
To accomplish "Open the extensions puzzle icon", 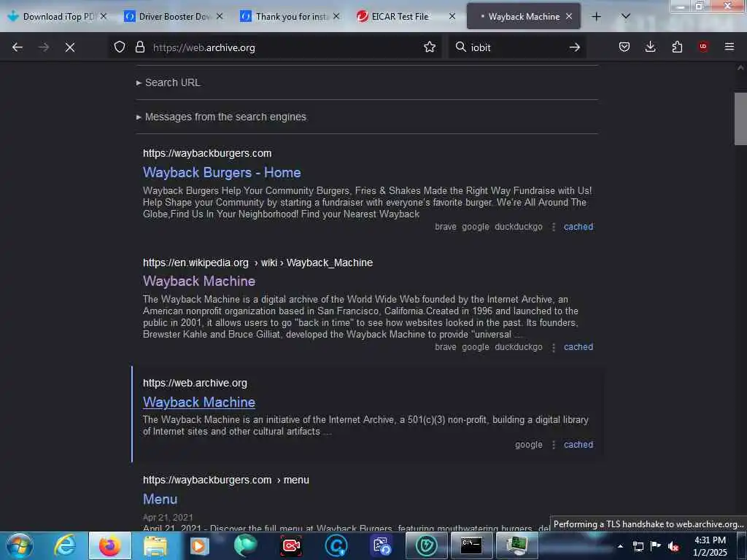I will click(x=677, y=47).
